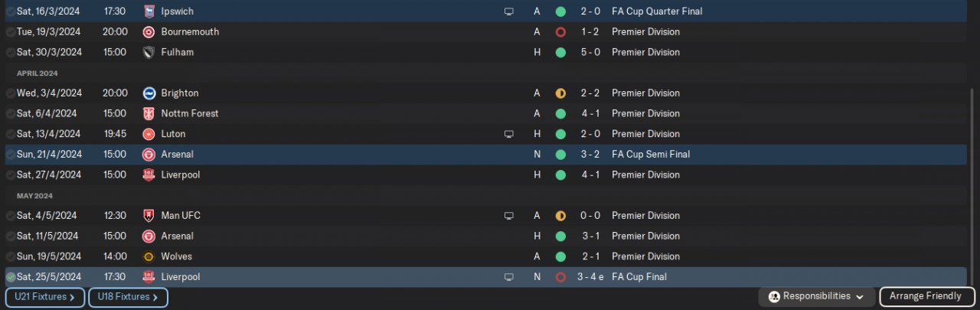Click the Wolves club badge

(x=149, y=256)
